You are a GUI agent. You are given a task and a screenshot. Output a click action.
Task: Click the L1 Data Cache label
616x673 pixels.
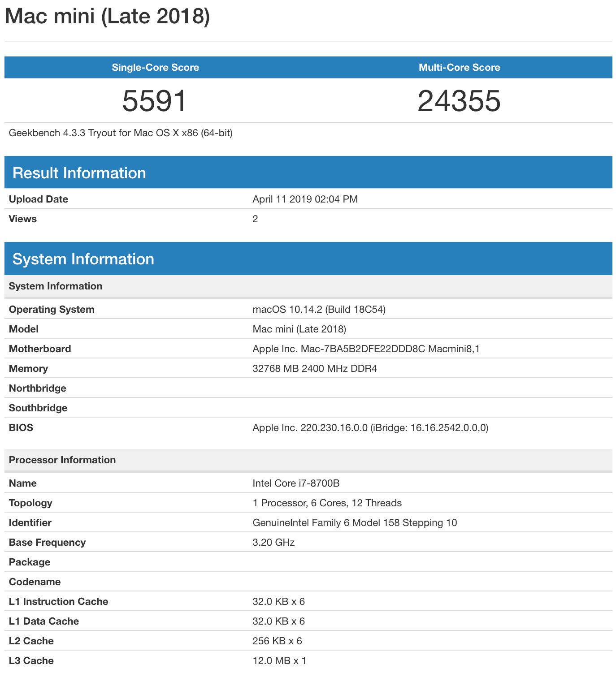[44, 621]
